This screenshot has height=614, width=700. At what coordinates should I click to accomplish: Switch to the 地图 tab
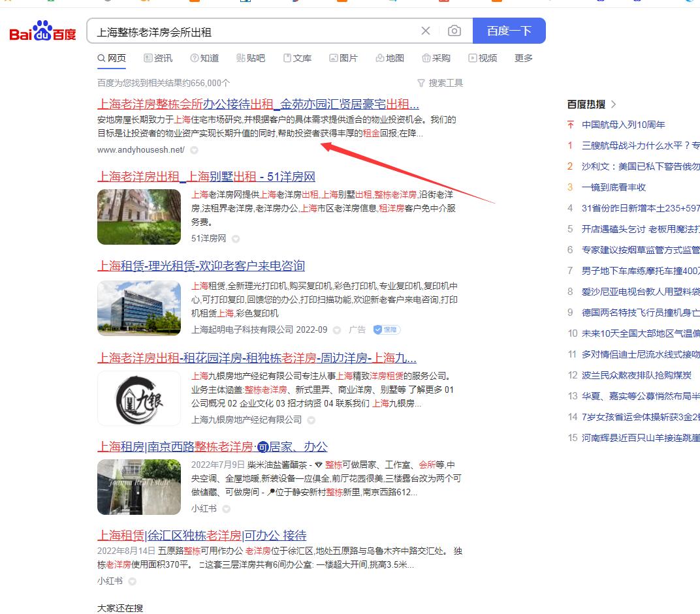point(390,58)
